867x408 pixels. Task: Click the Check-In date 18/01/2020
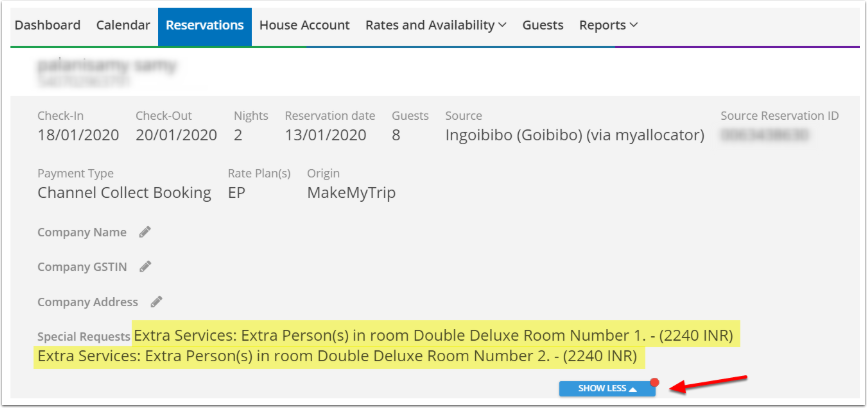point(77,135)
